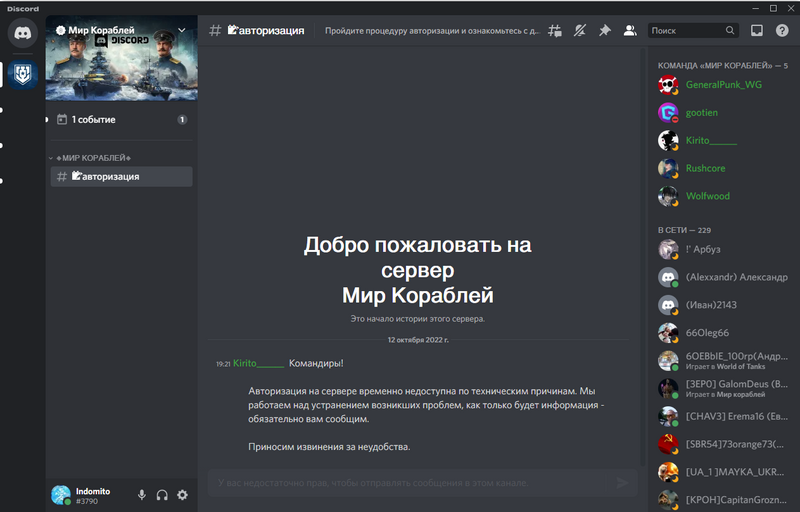Select member 6OEBblE_100rp playing World of Tanks

723,361
